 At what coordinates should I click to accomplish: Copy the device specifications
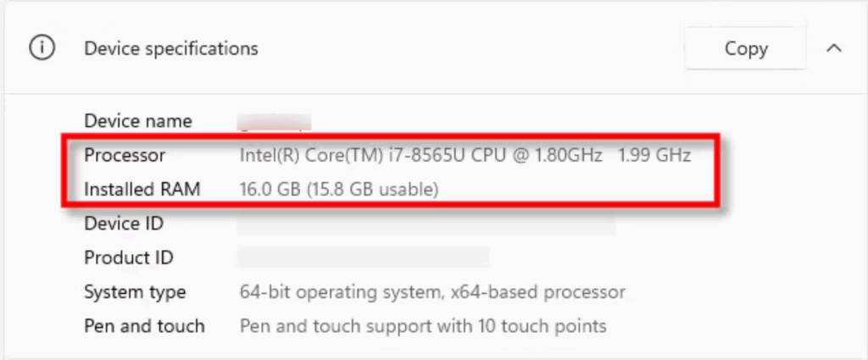[x=746, y=48]
